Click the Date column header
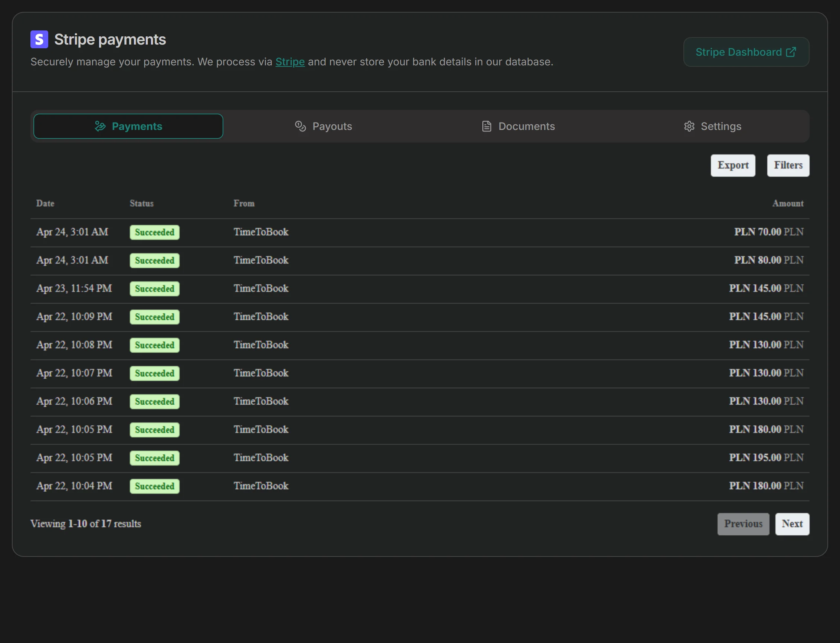The width and height of the screenshot is (840, 643). pos(45,203)
